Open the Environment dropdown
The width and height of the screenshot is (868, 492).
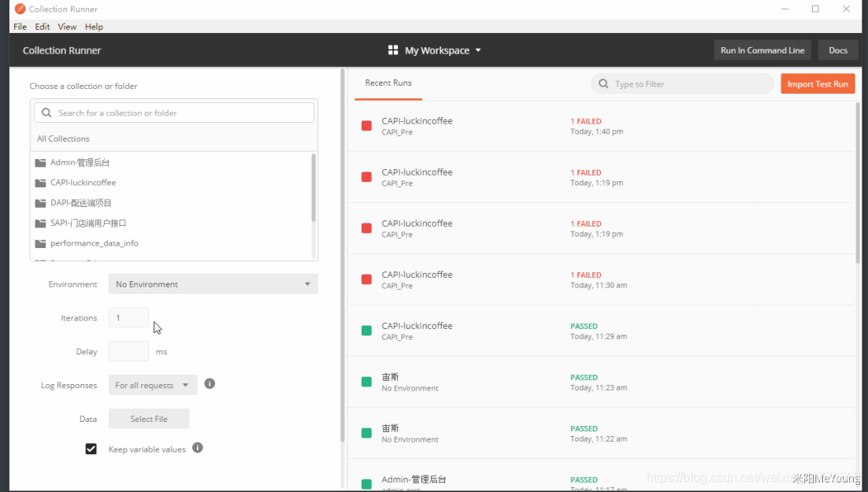point(213,284)
